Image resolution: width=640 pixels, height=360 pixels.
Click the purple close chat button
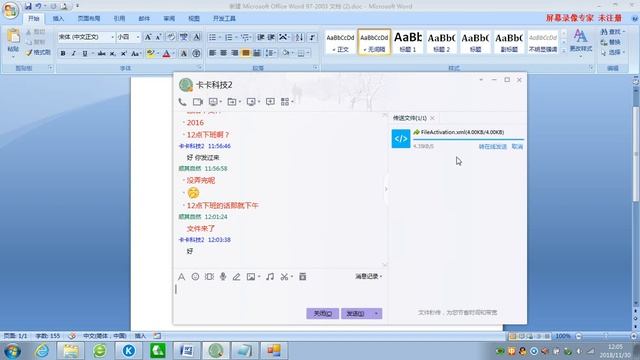pyautogui.click(x=322, y=313)
